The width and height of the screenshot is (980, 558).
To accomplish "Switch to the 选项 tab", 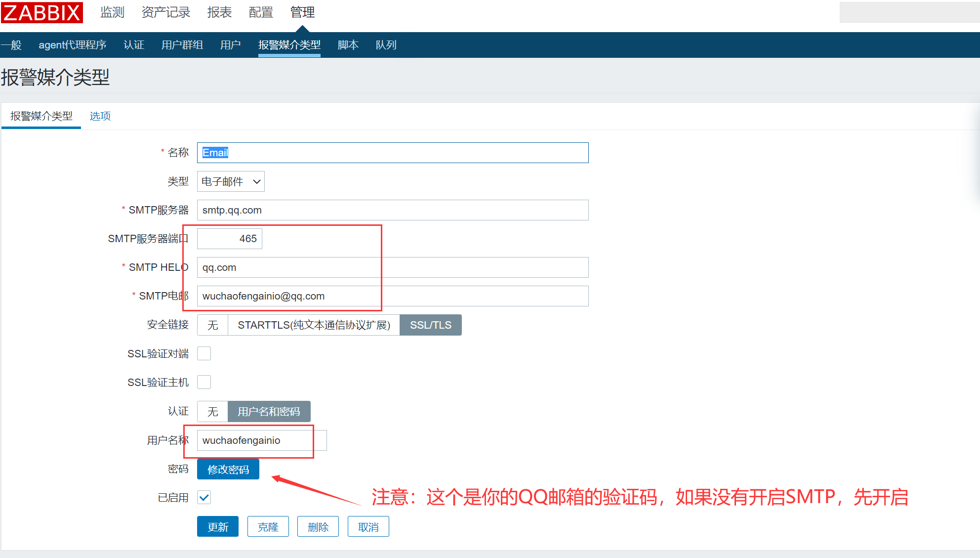I will [x=100, y=116].
